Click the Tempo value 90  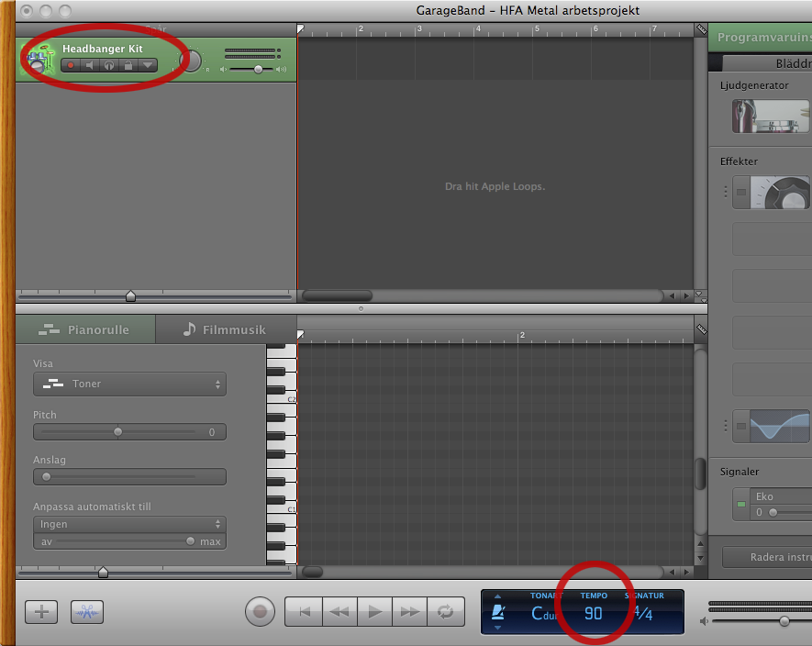coord(594,614)
